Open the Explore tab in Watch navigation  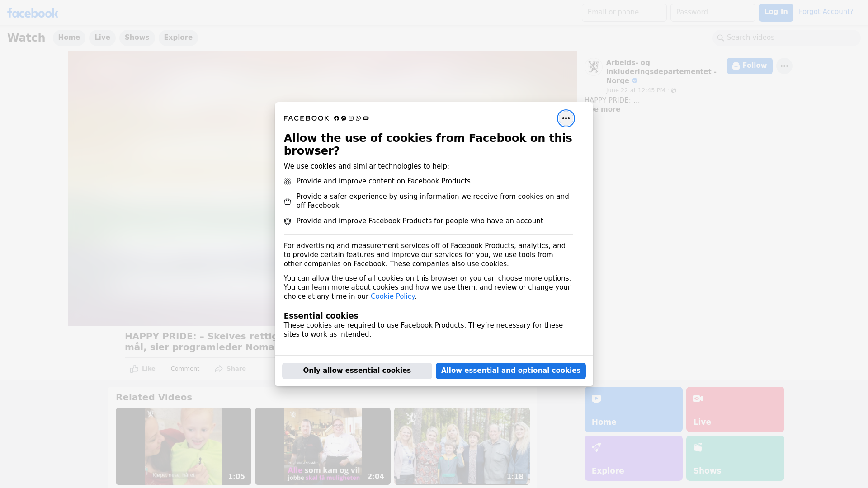[x=178, y=38]
